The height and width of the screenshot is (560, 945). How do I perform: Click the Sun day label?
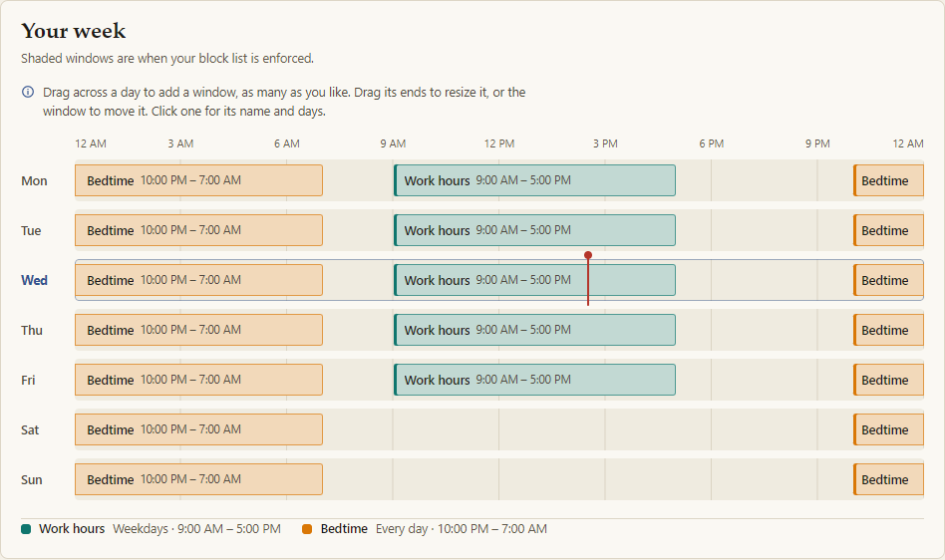32,480
